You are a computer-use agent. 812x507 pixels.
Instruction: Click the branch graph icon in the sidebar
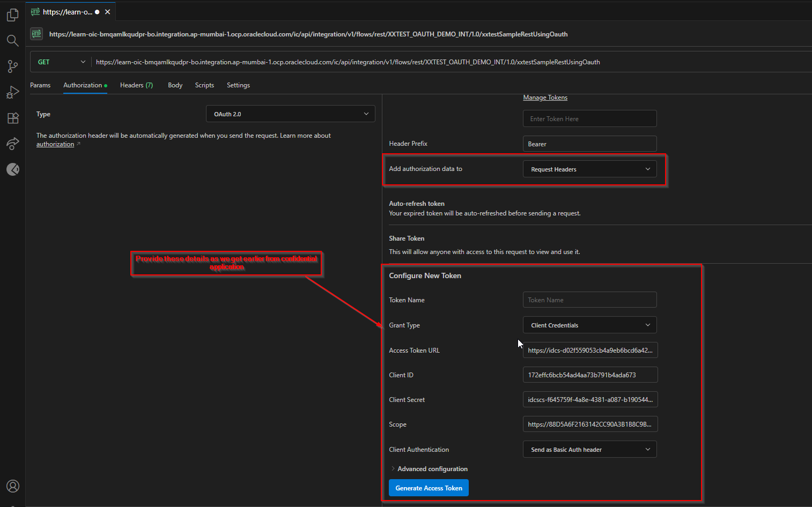tap(12, 66)
